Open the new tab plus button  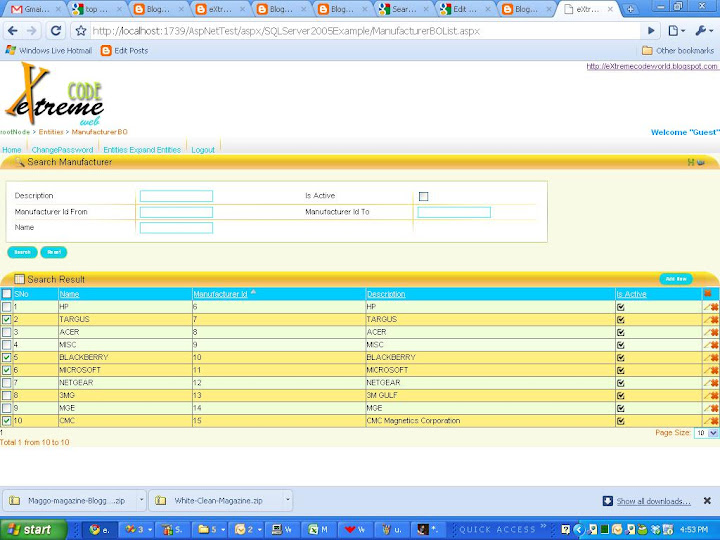(x=630, y=9)
